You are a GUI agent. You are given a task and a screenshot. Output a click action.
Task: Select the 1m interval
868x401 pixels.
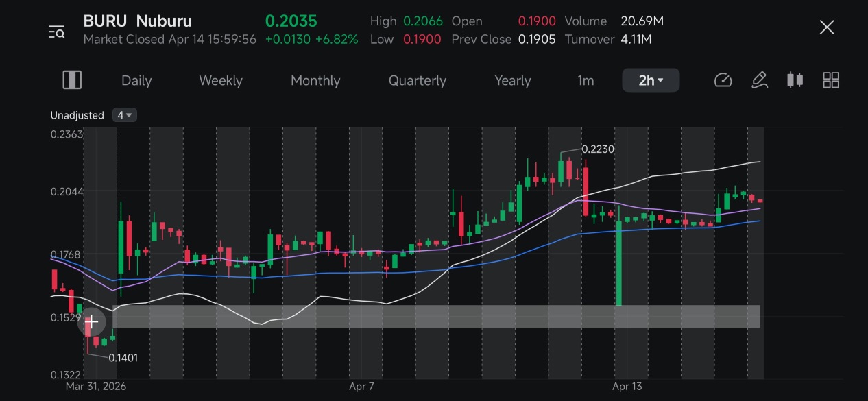(x=586, y=80)
